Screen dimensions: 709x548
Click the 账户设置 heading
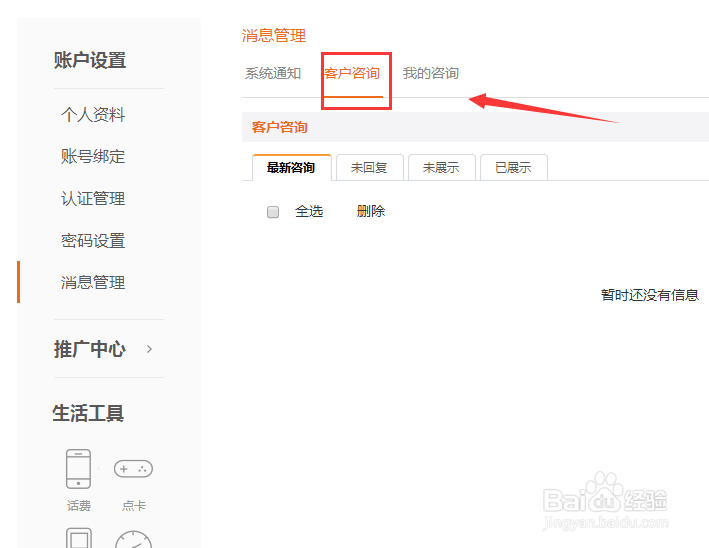click(90, 60)
